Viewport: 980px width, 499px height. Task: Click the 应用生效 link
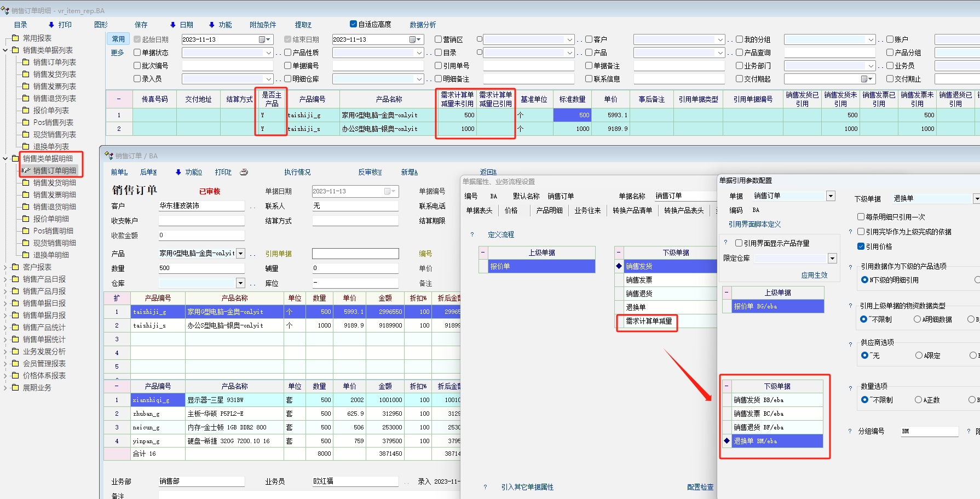click(814, 276)
